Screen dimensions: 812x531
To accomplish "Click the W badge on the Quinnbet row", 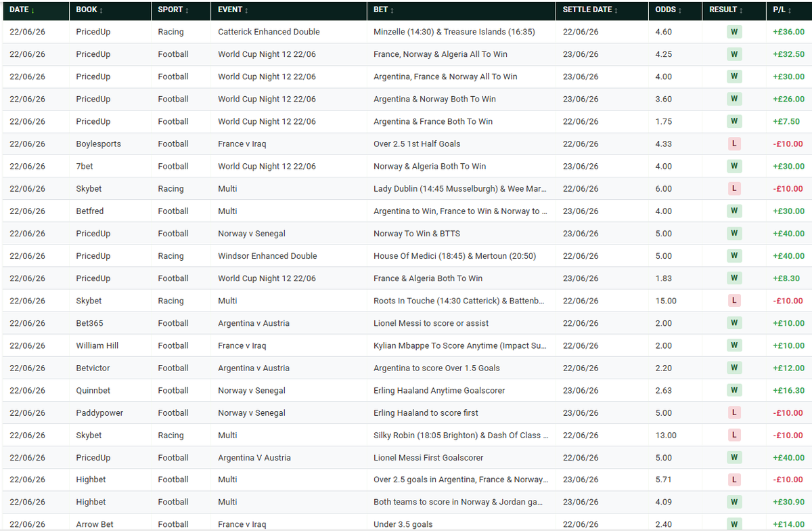I will 734,390.
